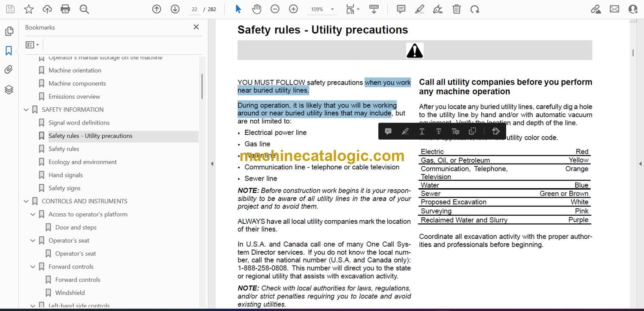The height and width of the screenshot is (311, 644).
Task: Click the trash delete icon
Action: [457, 9]
